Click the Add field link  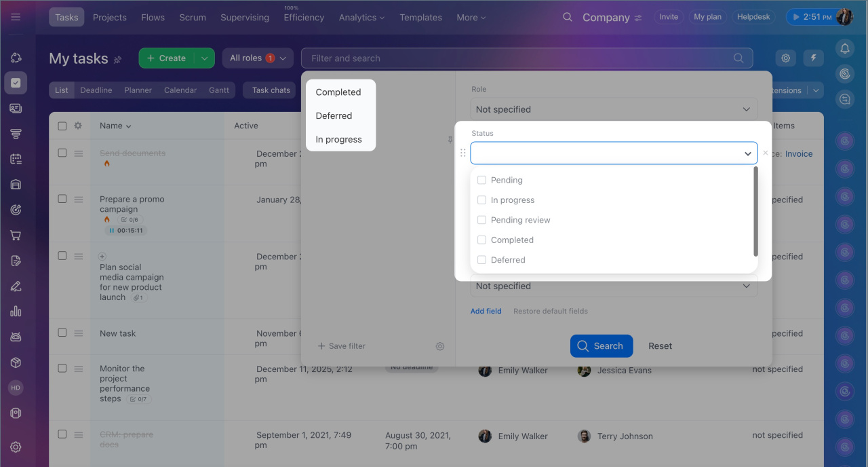(x=486, y=311)
